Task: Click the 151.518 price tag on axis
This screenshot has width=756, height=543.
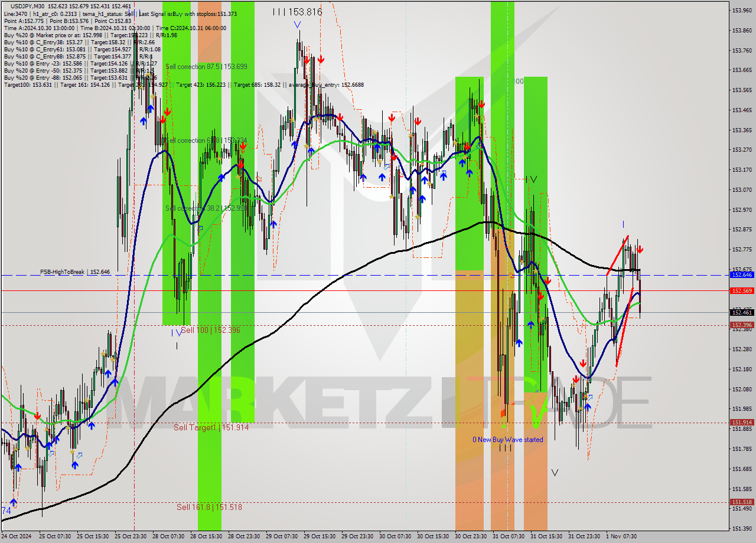Action: tap(742, 502)
